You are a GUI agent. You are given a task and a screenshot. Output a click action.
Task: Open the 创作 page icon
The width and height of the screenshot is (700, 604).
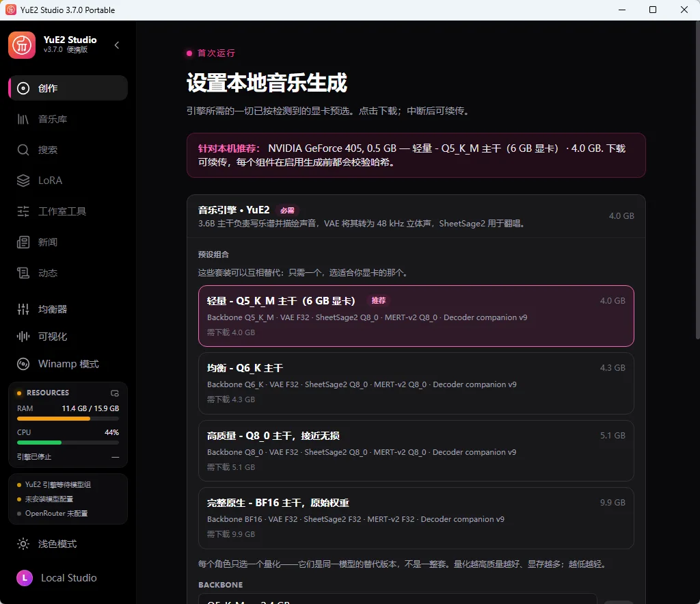coord(23,88)
